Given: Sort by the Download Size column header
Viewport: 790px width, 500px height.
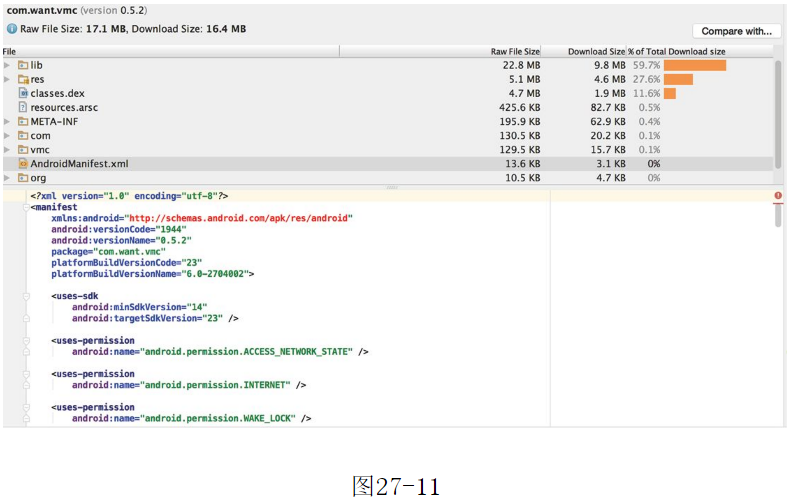Looking at the screenshot, I should (596, 51).
